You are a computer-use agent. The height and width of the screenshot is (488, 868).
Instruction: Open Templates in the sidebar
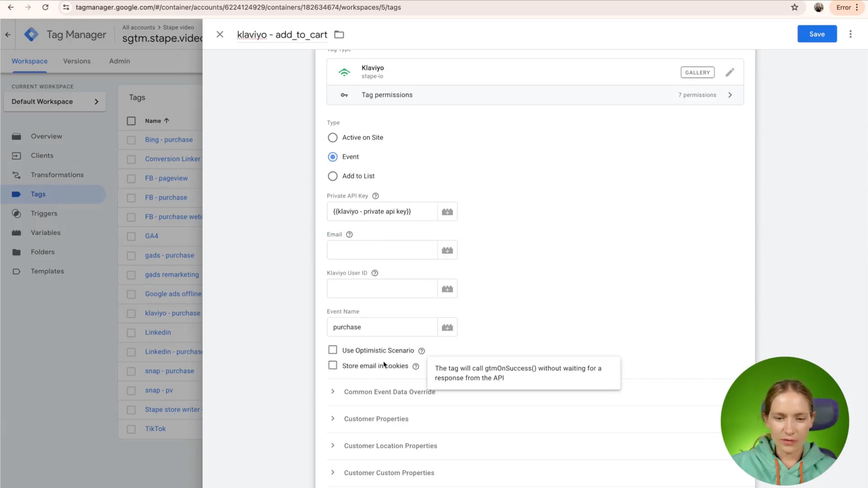[x=47, y=271]
